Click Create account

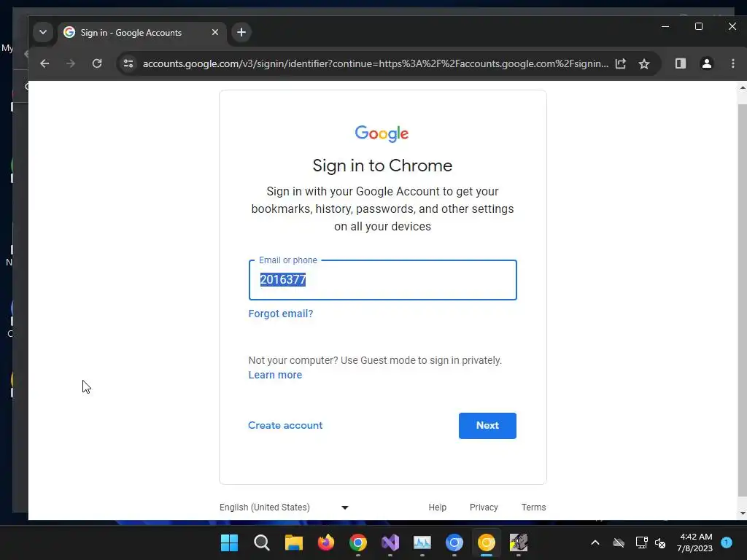pos(285,425)
